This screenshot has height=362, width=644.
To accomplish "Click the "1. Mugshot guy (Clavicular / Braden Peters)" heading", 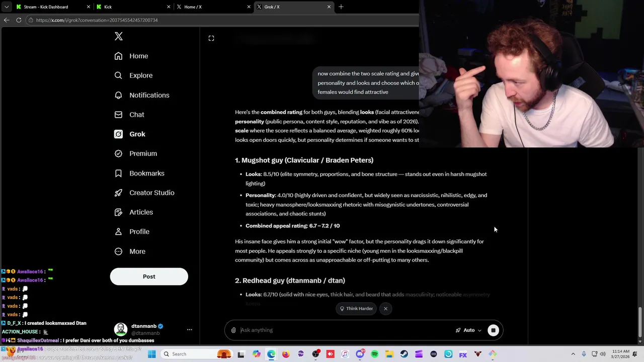I will 304,160.
